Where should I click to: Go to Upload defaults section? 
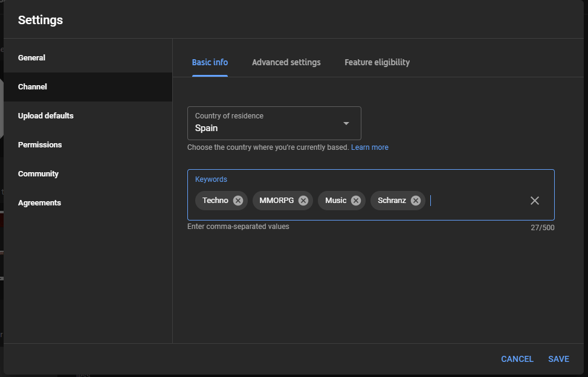[46, 116]
